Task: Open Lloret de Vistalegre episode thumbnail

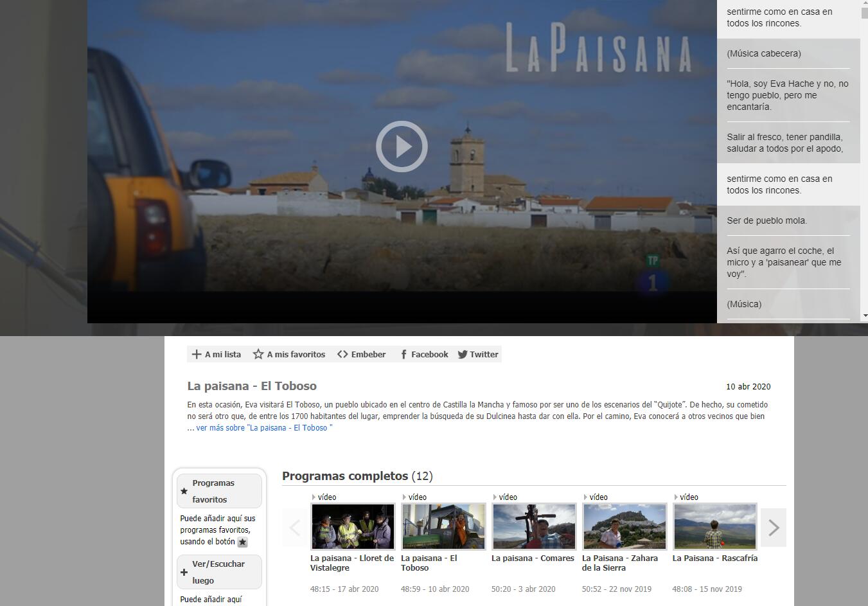Action: tap(353, 526)
